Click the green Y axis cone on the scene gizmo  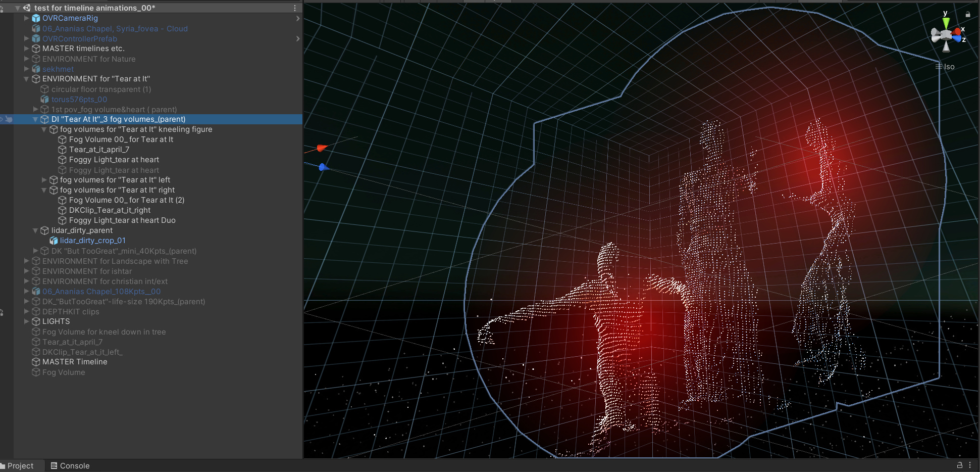(946, 23)
